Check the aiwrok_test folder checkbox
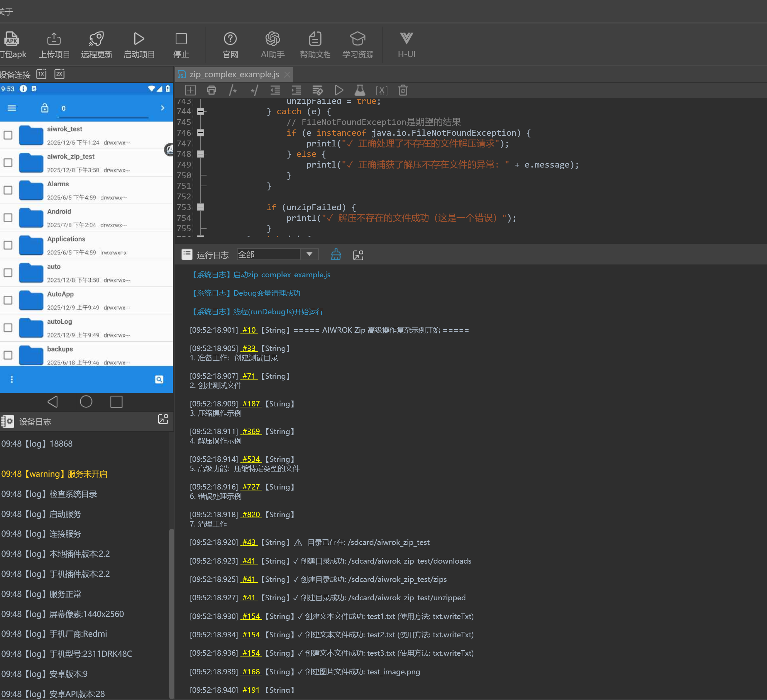Image resolution: width=767 pixels, height=700 pixels. (x=8, y=135)
